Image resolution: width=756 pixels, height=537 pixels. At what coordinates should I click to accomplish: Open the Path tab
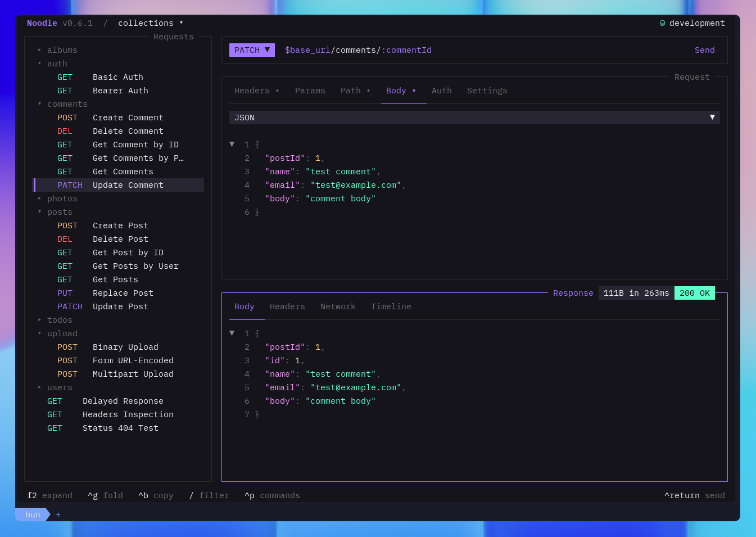[356, 91]
